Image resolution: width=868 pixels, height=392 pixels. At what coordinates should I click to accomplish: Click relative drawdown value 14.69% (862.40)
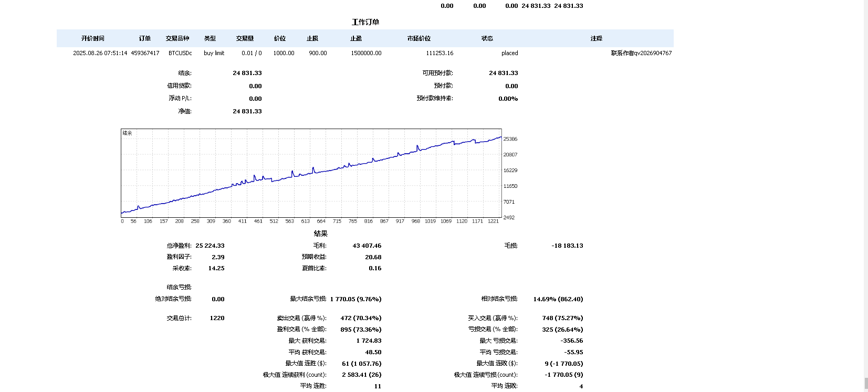click(558, 299)
